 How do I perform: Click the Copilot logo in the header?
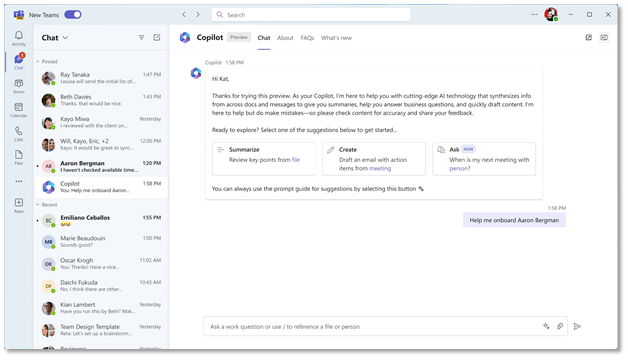[x=185, y=37]
